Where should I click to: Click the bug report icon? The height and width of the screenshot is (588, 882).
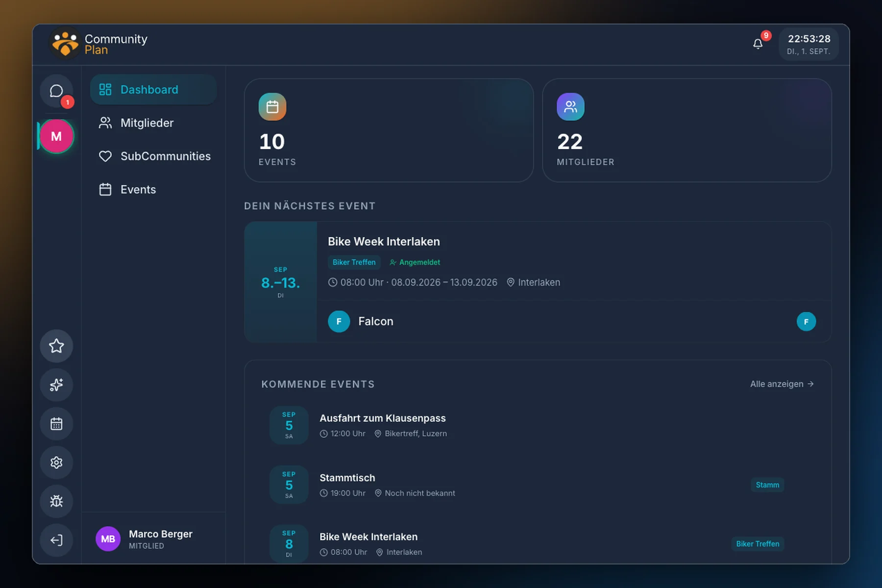(56, 501)
